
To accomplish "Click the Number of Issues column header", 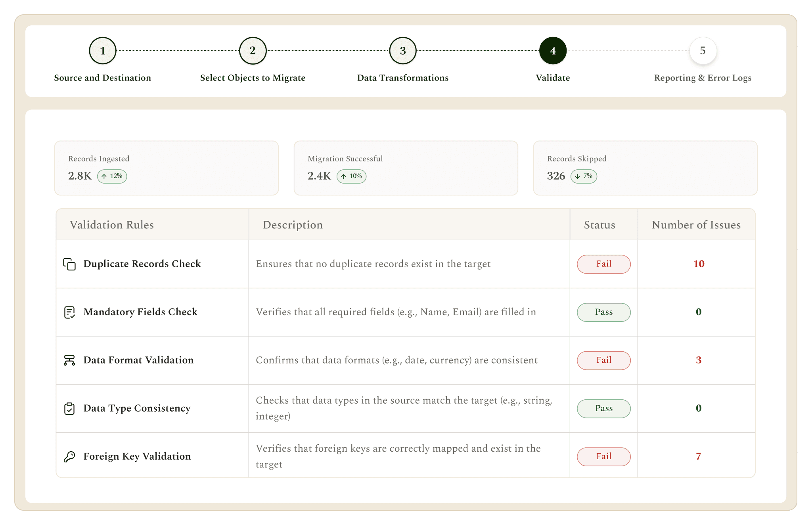I will [696, 225].
